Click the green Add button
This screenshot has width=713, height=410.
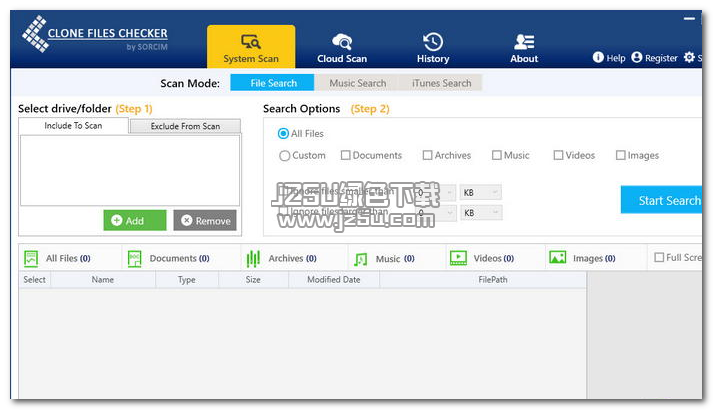click(x=135, y=220)
